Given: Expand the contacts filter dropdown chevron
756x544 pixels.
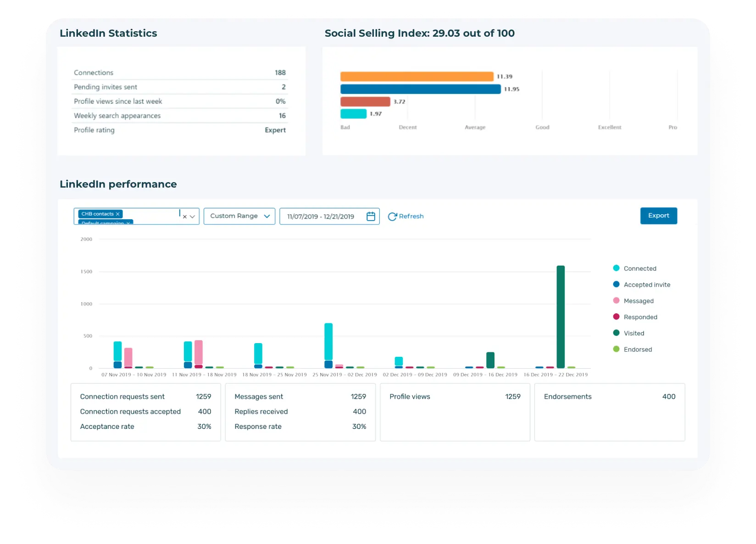Looking at the screenshot, I should coord(193,216).
